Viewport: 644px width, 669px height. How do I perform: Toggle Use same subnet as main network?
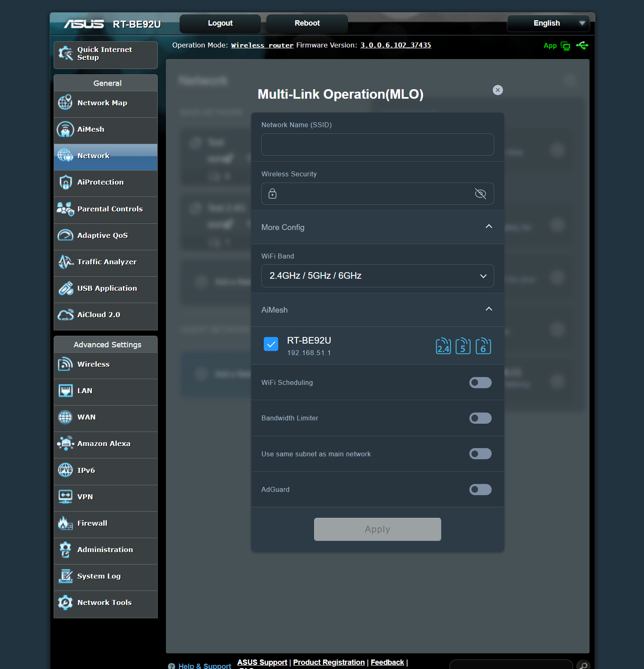pyautogui.click(x=481, y=454)
